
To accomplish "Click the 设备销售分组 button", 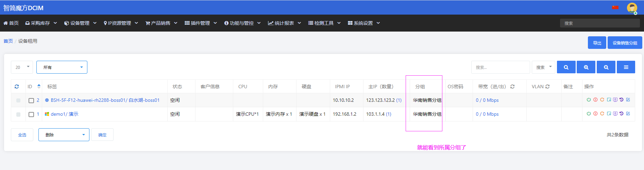I will coord(625,43).
